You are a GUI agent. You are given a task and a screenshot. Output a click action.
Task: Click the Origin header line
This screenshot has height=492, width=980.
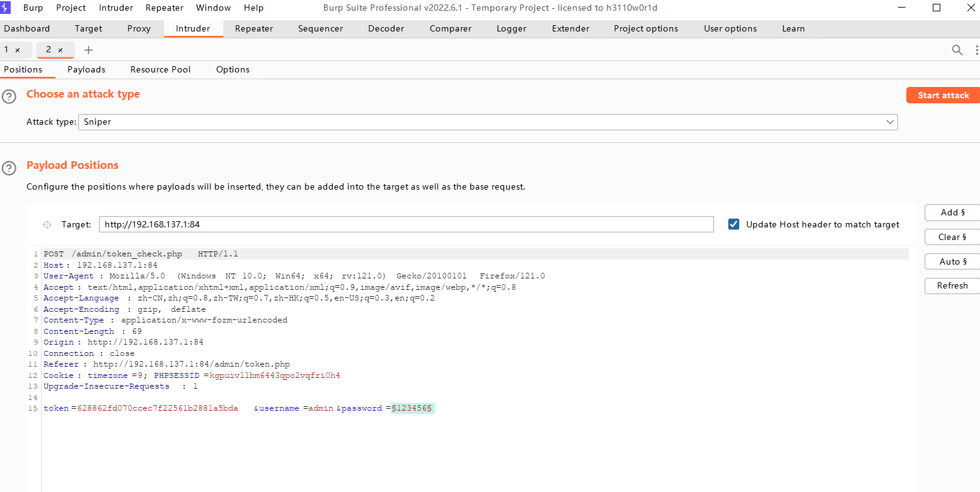pos(124,342)
